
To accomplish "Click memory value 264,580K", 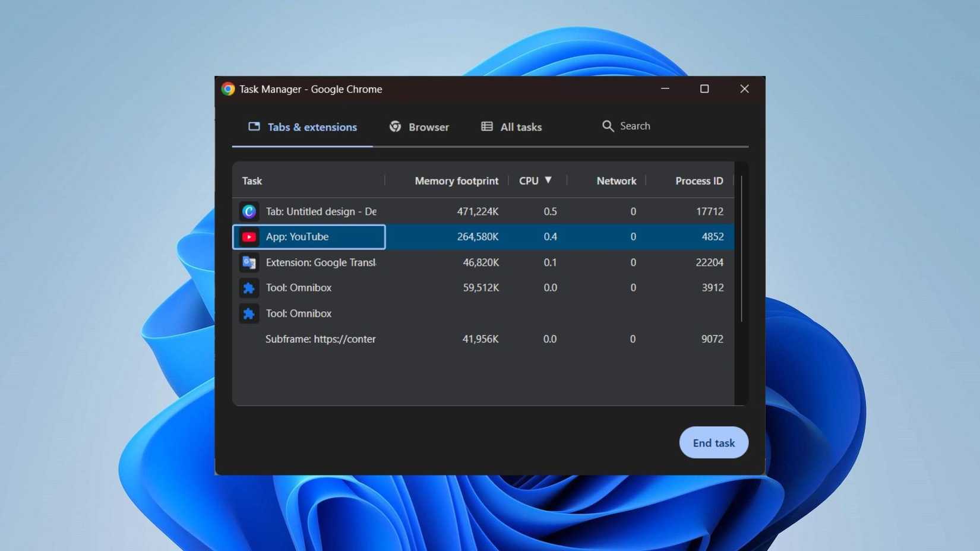I will 478,237.
